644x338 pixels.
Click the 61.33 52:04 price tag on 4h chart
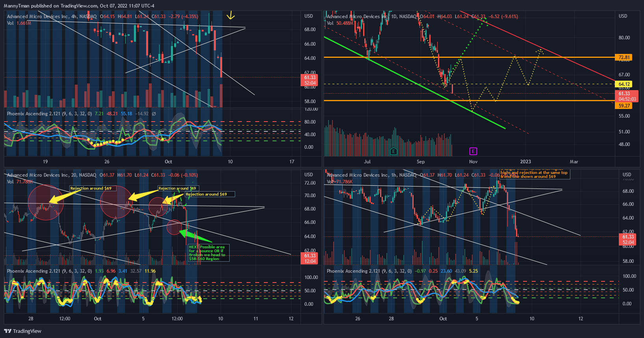[x=310, y=80]
